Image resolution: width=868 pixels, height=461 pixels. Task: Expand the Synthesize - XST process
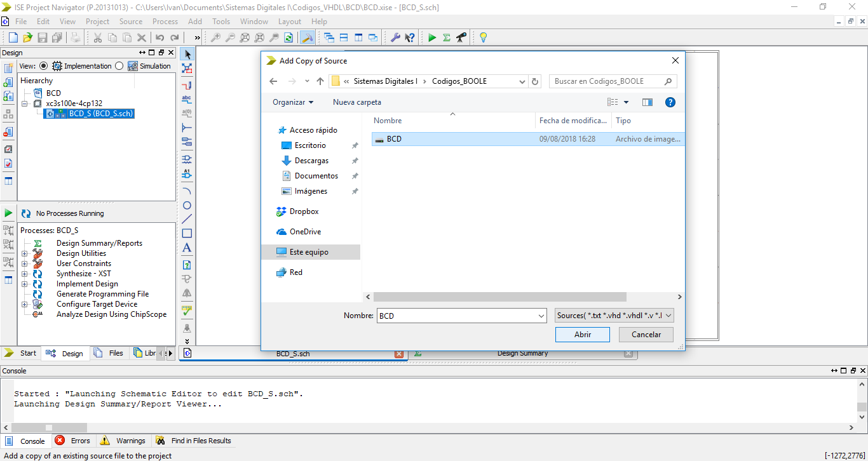25,274
